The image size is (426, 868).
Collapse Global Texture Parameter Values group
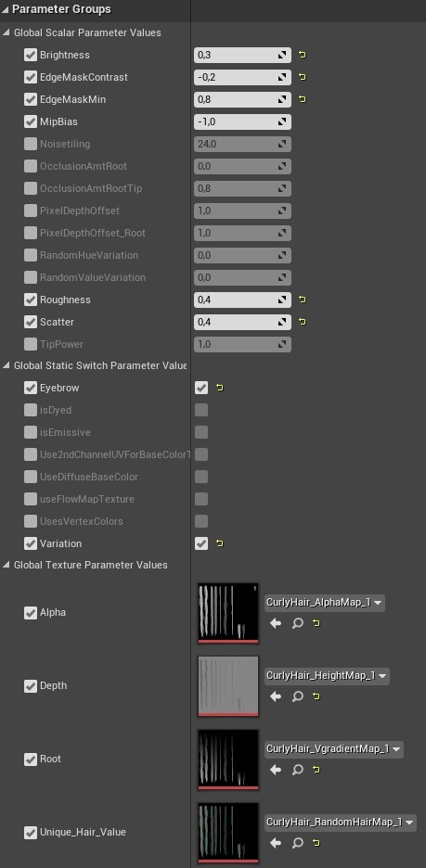(x=6, y=565)
